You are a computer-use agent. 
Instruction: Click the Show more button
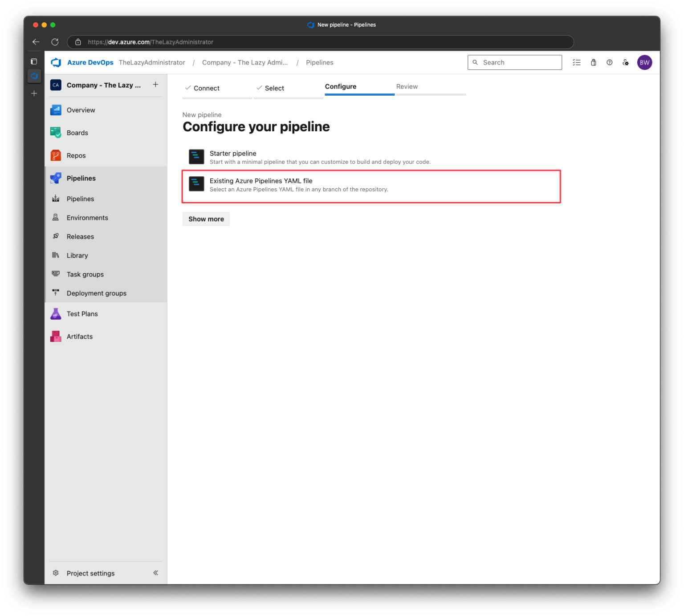[206, 219]
